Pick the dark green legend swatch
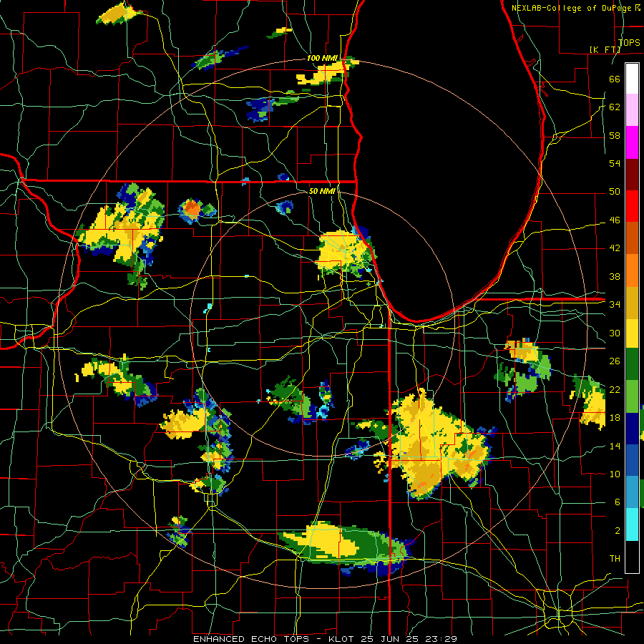Screen dimensions: 644x644 click(x=632, y=364)
